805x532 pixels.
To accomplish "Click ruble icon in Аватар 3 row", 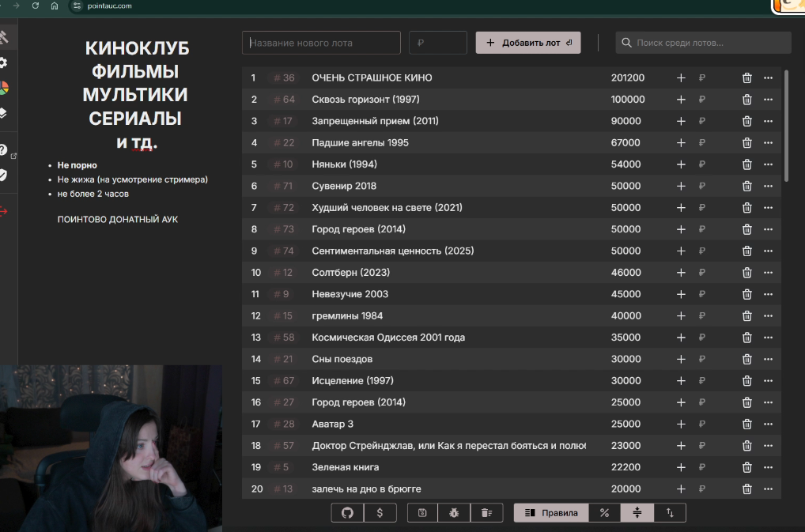I will pyautogui.click(x=702, y=424).
